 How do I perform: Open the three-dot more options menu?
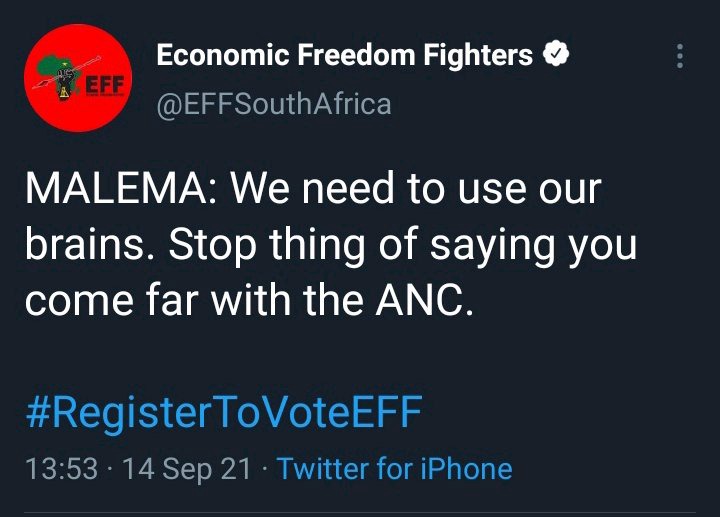(x=680, y=56)
